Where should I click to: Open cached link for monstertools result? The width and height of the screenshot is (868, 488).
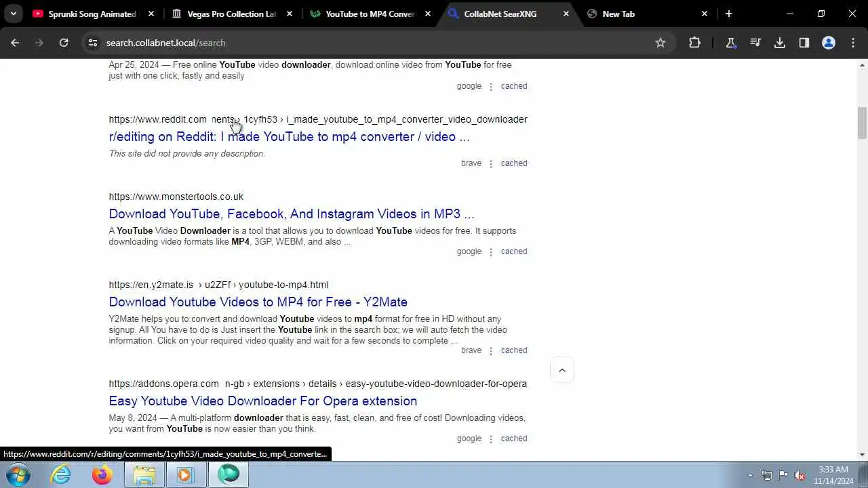coord(514,251)
